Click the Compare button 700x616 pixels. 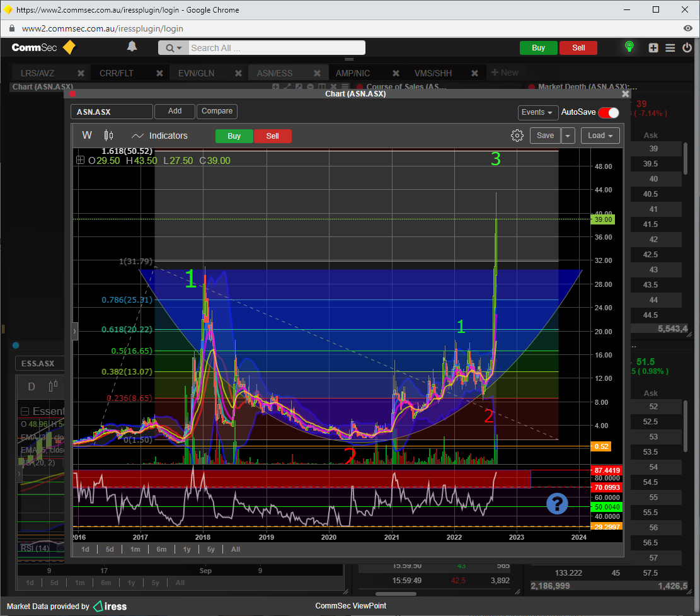tap(217, 111)
